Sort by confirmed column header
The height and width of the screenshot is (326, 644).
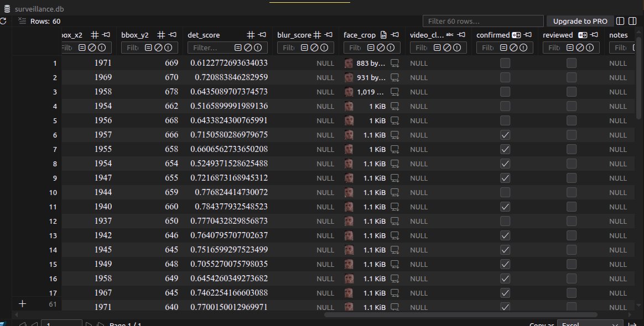coord(493,35)
